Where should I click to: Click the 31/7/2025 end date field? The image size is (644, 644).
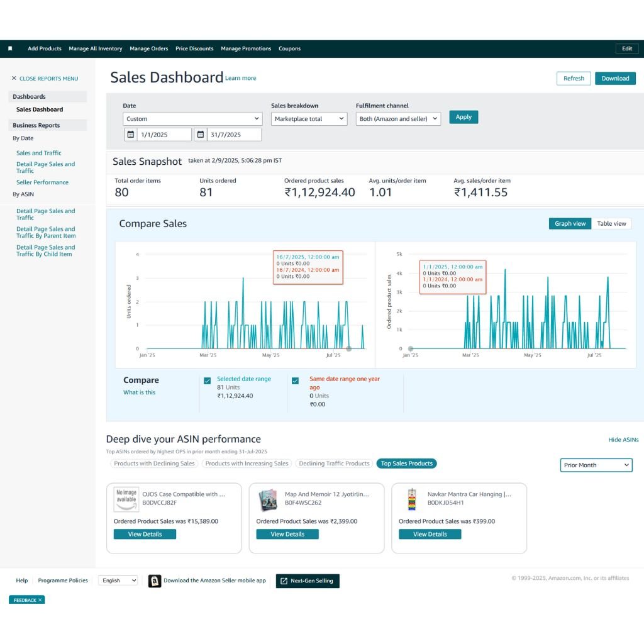[234, 135]
